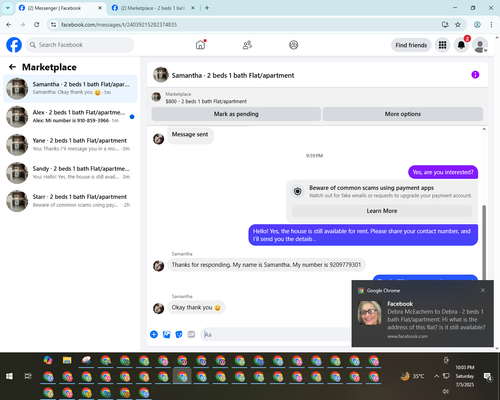Open Chrome three-dot menu
Viewport: 500px width, 400px height.
click(x=491, y=24)
